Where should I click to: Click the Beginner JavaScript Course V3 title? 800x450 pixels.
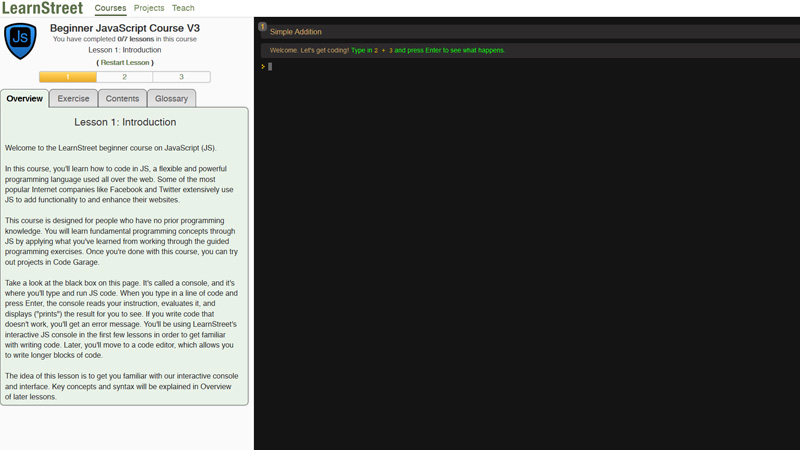point(125,28)
